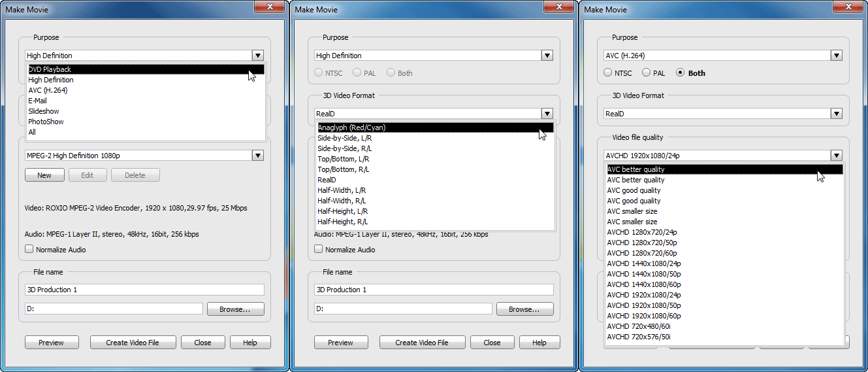The height and width of the screenshot is (372, 868).
Task: Select AVCHD 720x480/60i quality
Action: pos(724,326)
